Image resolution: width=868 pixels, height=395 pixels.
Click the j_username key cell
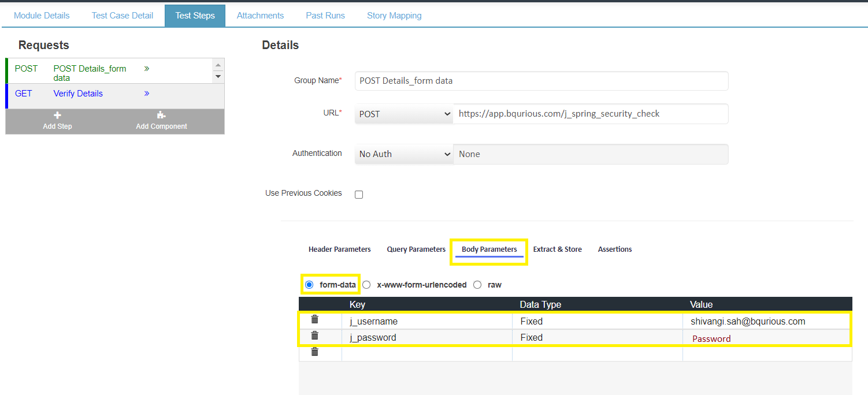427,321
